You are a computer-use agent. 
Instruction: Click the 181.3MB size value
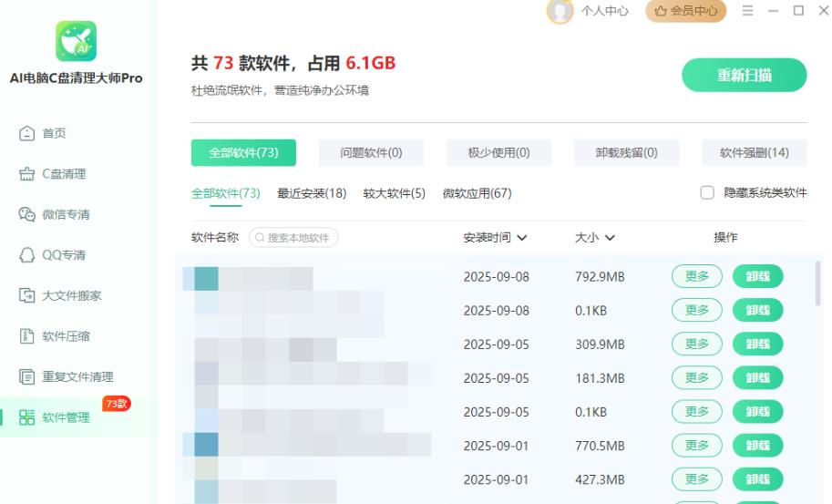601,378
